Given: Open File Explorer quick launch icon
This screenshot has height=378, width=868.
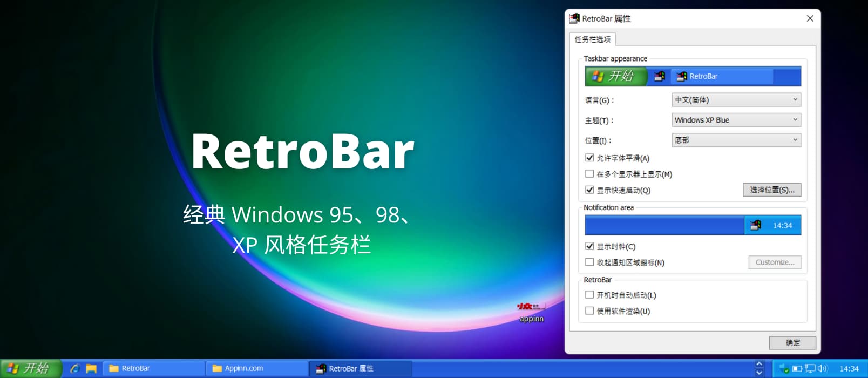Looking at the screenshot, I should [x=91, y=368].
